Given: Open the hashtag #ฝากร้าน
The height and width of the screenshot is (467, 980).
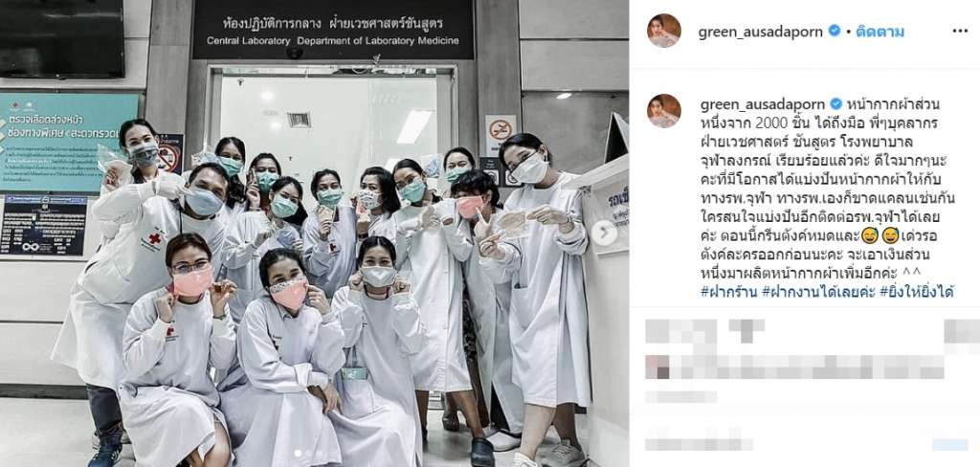Looking at the screenshot, I should [728, 291].
